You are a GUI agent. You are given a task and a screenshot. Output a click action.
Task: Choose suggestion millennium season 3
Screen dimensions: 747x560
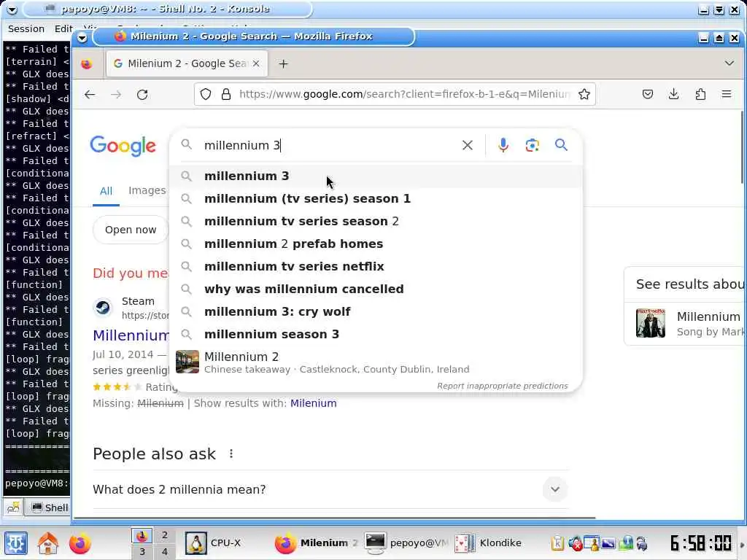376,334
